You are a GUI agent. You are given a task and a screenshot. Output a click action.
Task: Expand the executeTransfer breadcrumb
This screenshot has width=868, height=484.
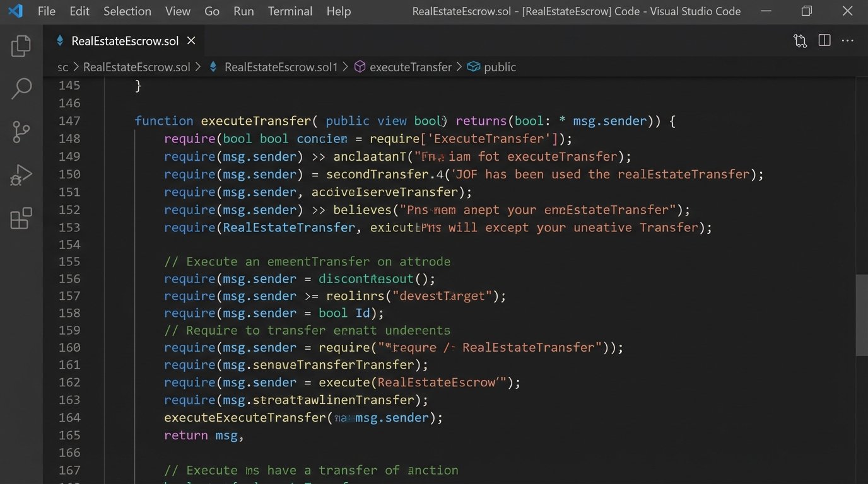pos(410,67)
